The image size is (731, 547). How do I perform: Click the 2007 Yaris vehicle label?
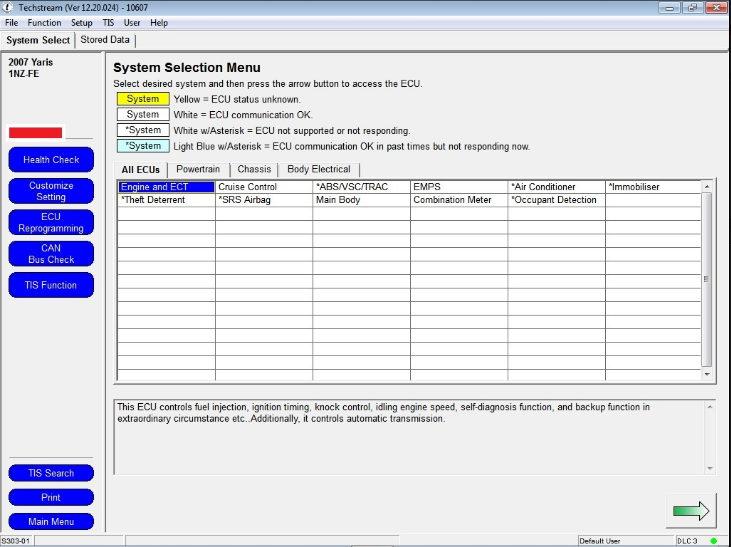pos(31,62)
